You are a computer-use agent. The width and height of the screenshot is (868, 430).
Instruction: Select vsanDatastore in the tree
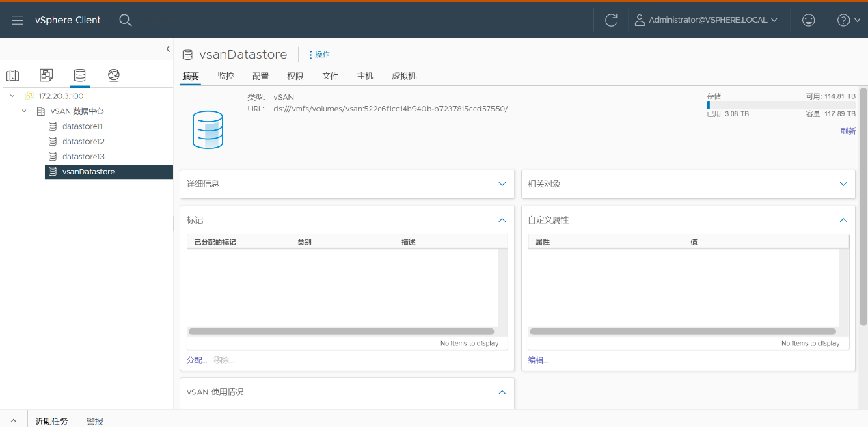109,172
